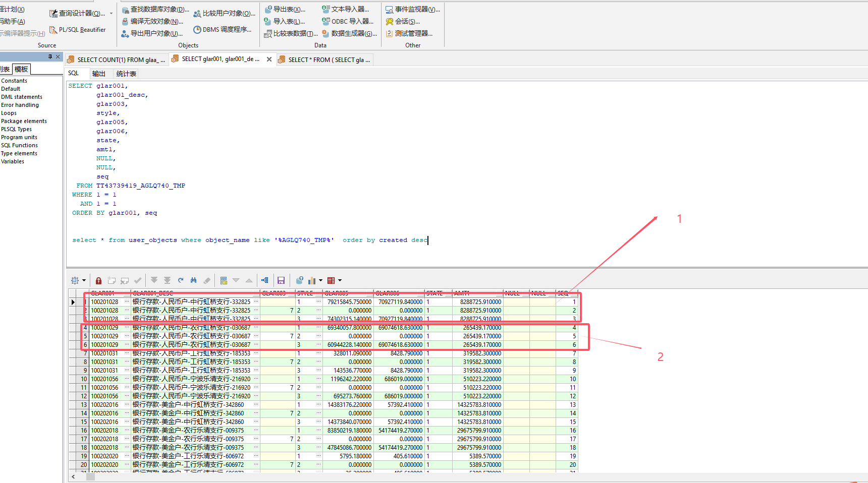Viewport: 868px width, 483px height.
Task: Select the 模板 (Templates) panel tab
Action: [x=21, y=69]
